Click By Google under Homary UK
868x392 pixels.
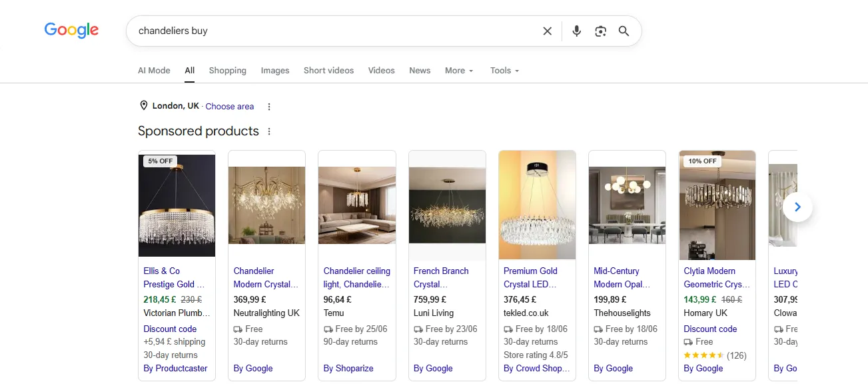[703, 368]
